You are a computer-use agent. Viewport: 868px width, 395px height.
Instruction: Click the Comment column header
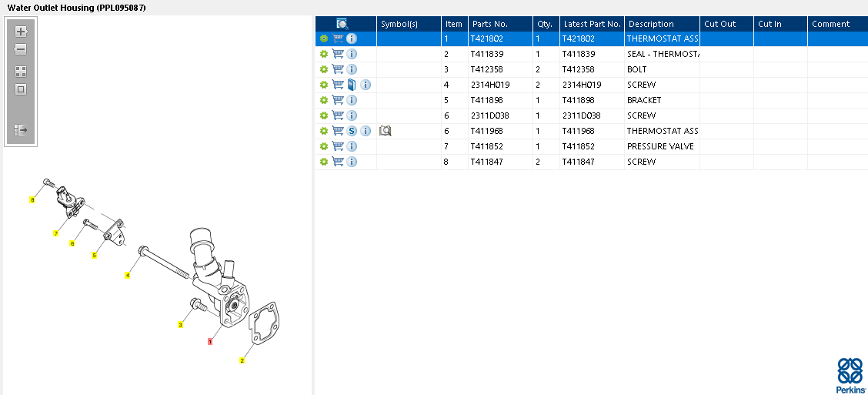click(837, 24)
